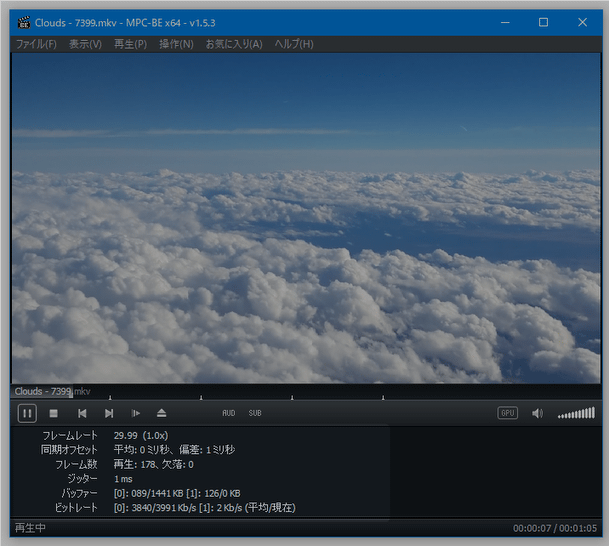
Task: Open the ファイル(F) menu
Action: tap(36, 44)
